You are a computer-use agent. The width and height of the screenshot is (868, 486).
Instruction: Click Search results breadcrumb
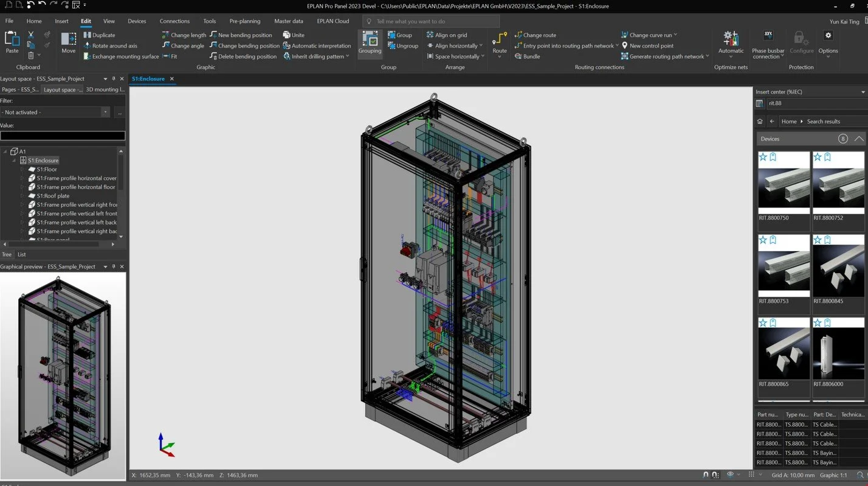click(x=824, y=122)
